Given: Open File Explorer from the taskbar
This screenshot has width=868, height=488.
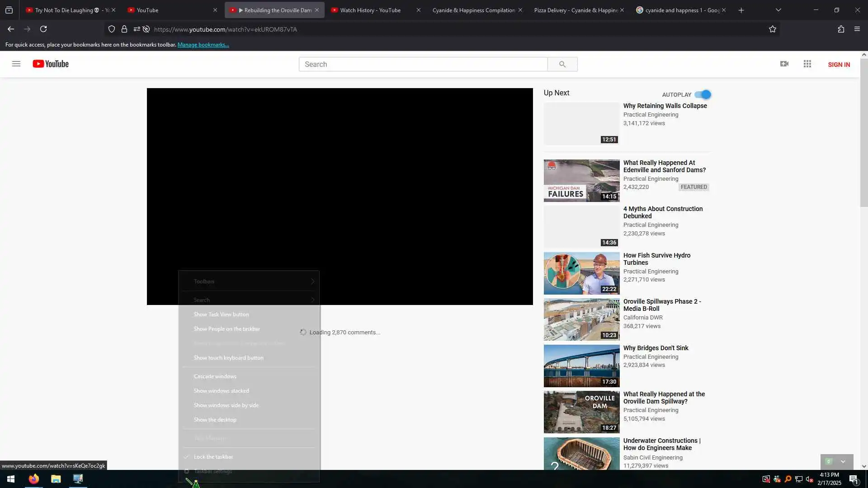Looking at the screenshot, I should click(56, 479).
